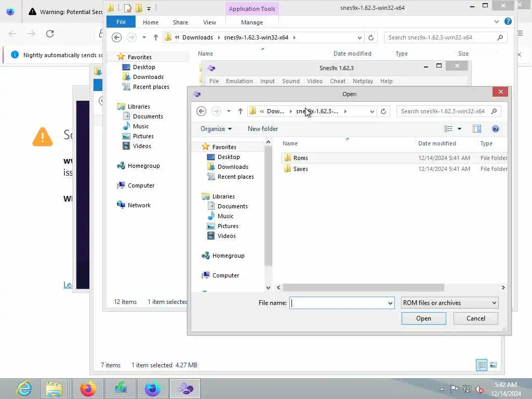Open Explorer File tab
The width and height of the screenshot is (532, 399).
[x=121, y=22]
